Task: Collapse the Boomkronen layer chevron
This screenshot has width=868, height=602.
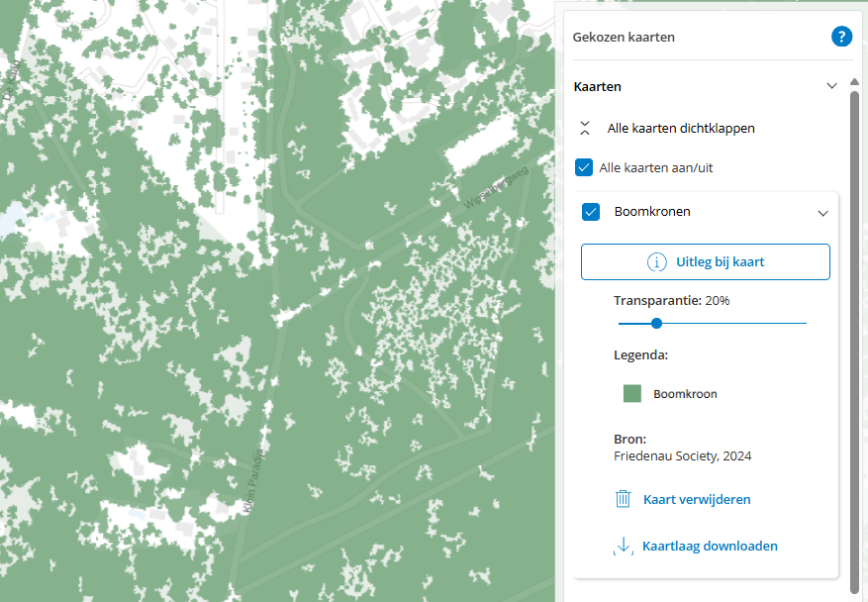Action: 823,213
